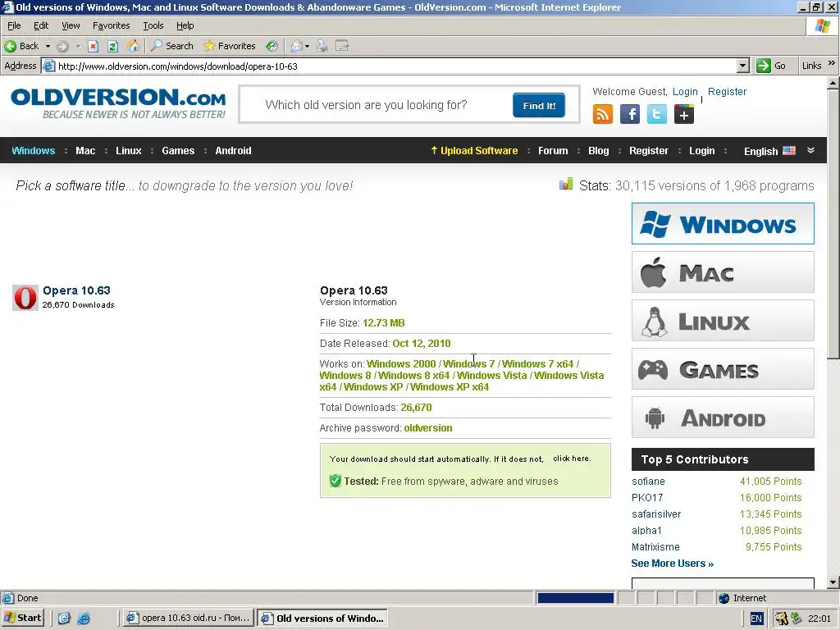Open the Blog link
The width and height of the screenshot is (840, 630).
(x=598, y=151)
